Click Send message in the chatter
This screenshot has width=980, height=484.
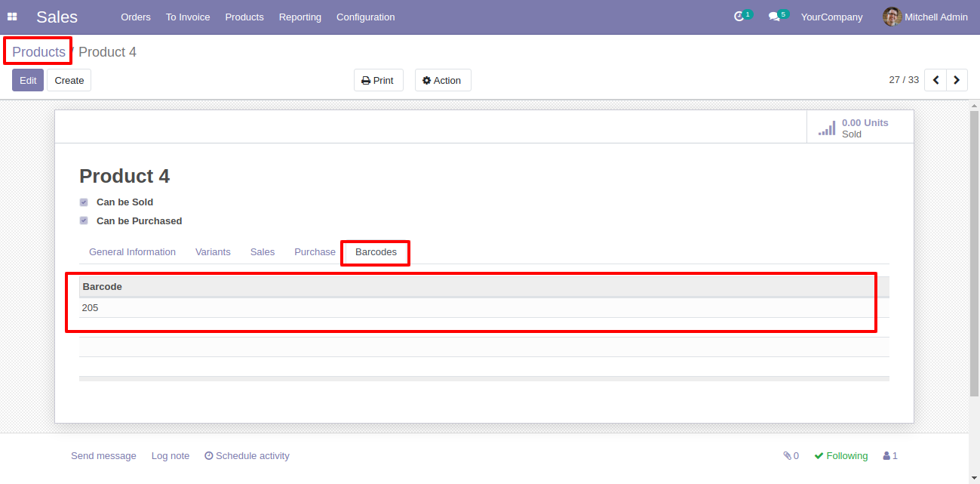click(x=103, y=456)
